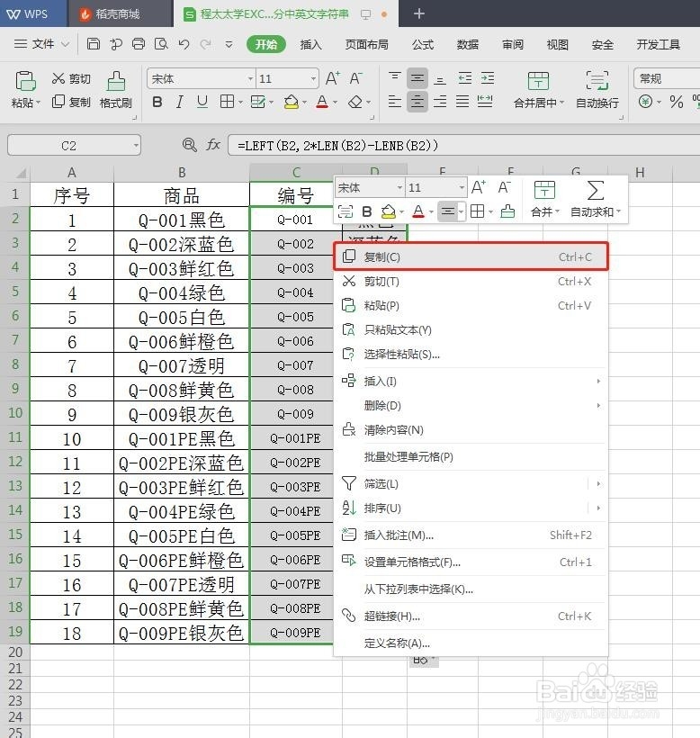The image size is (700, 738).
Task: Toggle Underline in the ribbon
Action: (x=202, y=102)
